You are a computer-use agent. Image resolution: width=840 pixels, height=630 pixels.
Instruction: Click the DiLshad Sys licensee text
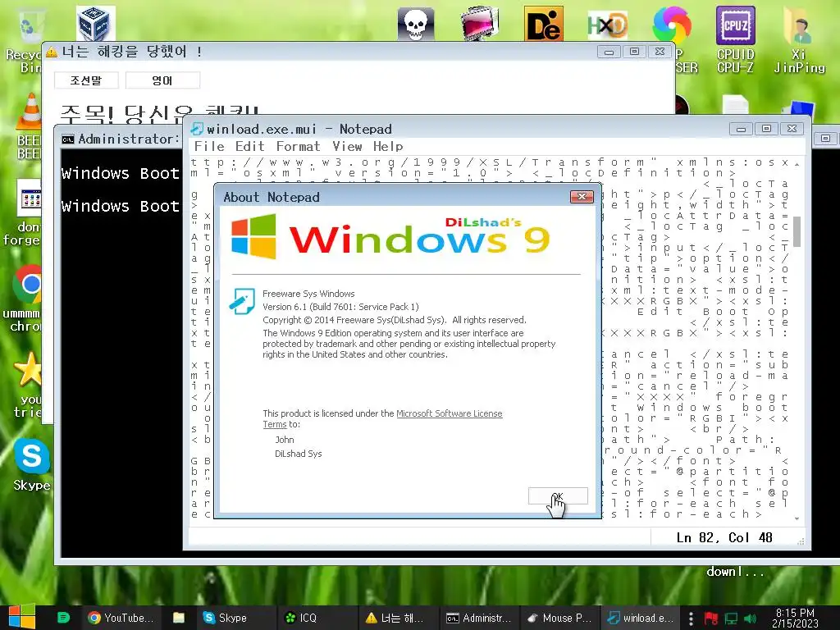299,453
